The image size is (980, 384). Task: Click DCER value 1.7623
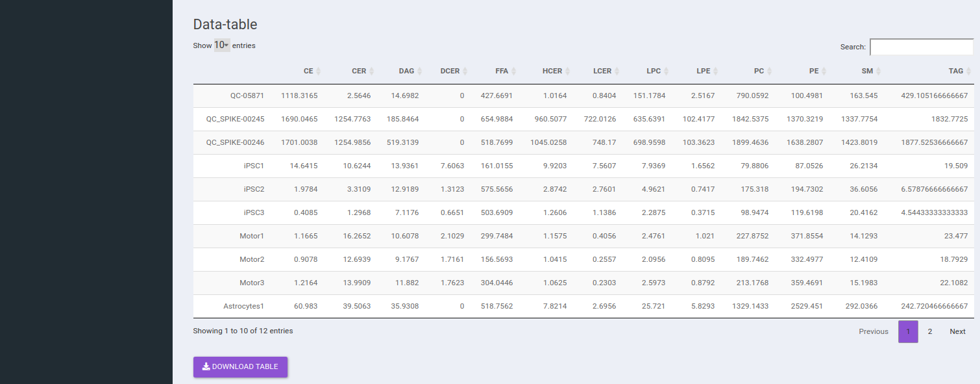tap(452, 283)
